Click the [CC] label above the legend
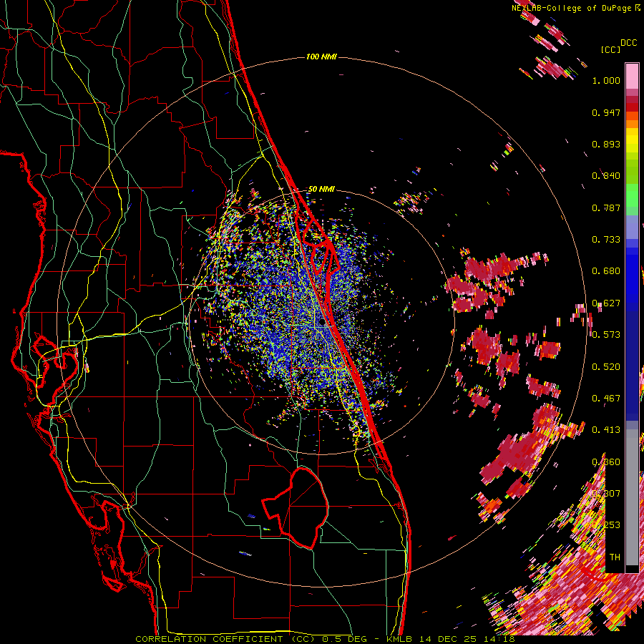Screen dimensions: 644x644 [x=610, y=49]
